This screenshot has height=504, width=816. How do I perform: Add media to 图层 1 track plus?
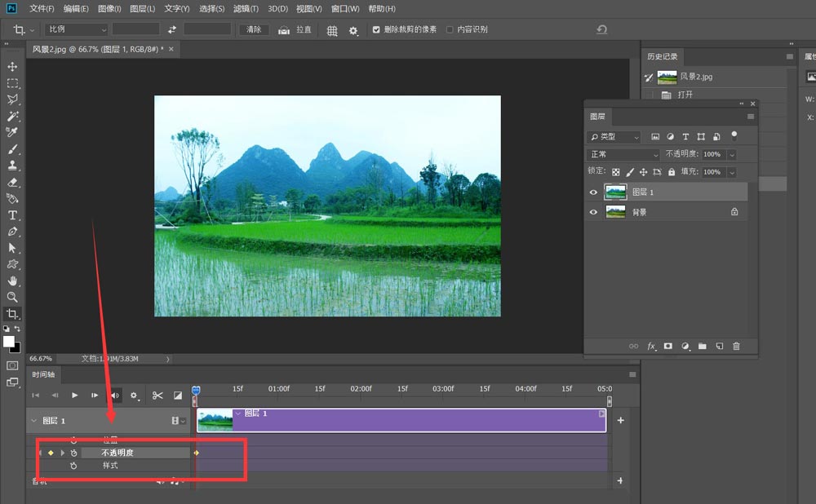(620, 420)
